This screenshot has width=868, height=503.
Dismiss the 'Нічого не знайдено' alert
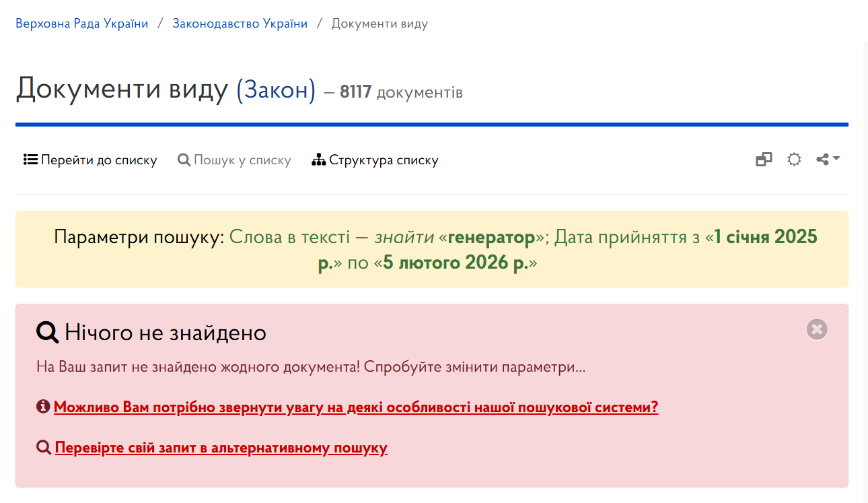(x=817, y=329)
